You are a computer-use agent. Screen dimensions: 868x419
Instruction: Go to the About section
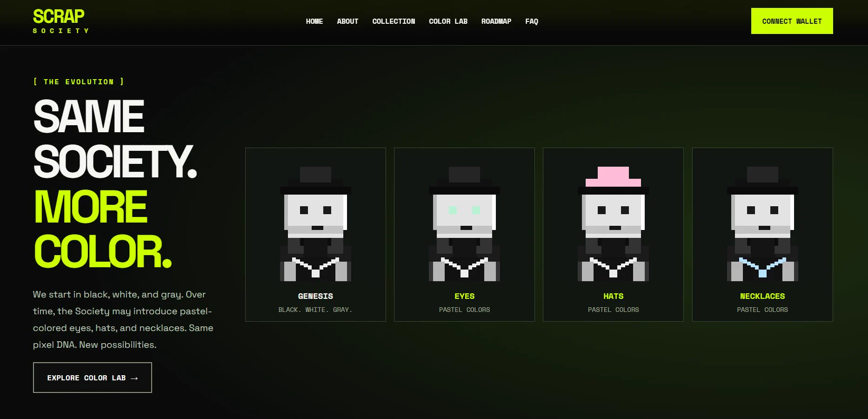347,21
